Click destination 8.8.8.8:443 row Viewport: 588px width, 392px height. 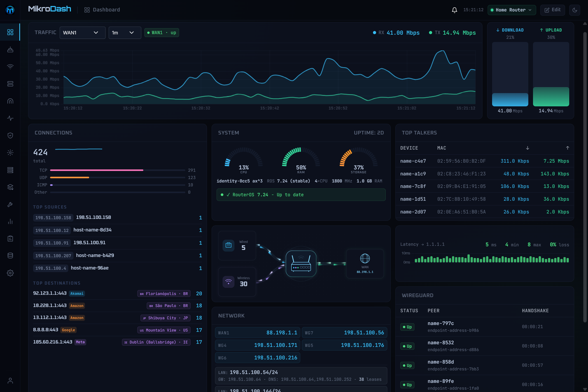[118, 330]
